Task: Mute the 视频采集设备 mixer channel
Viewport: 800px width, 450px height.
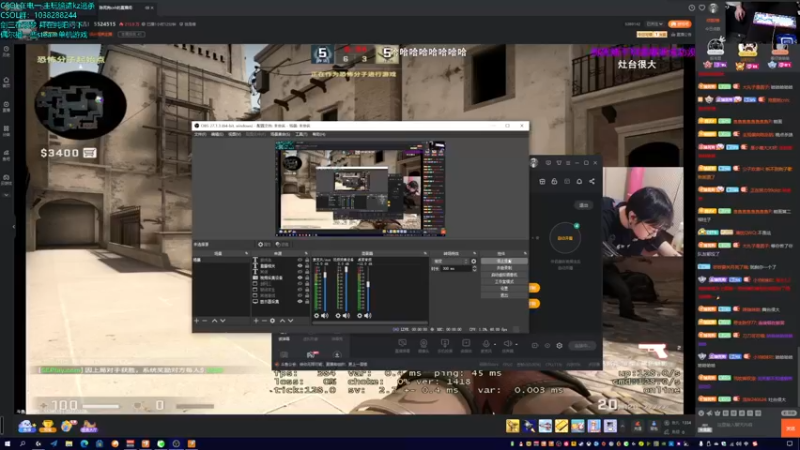Action: (x=346, y=316)
